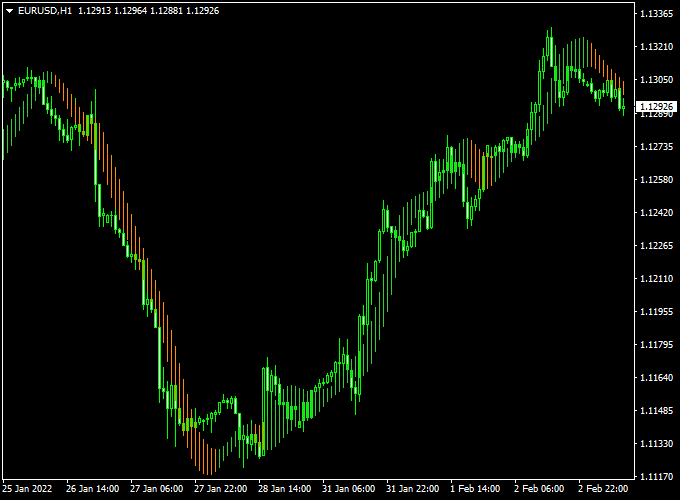Click the OHLC values 1.12913 1.12964 1.12881 1.12926
The image size is (680, 500).
[x=149, y=11]
